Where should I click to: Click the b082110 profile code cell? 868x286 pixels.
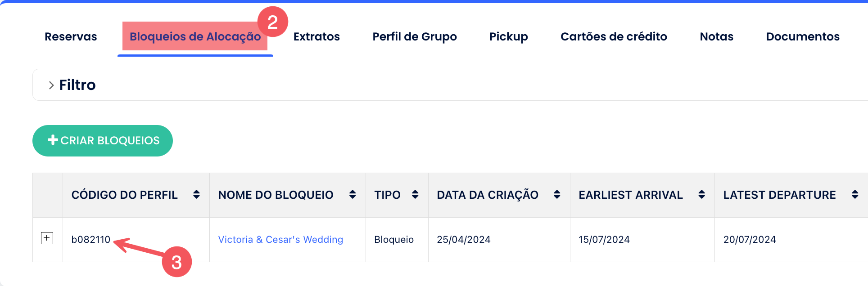[x=90, y=240]
